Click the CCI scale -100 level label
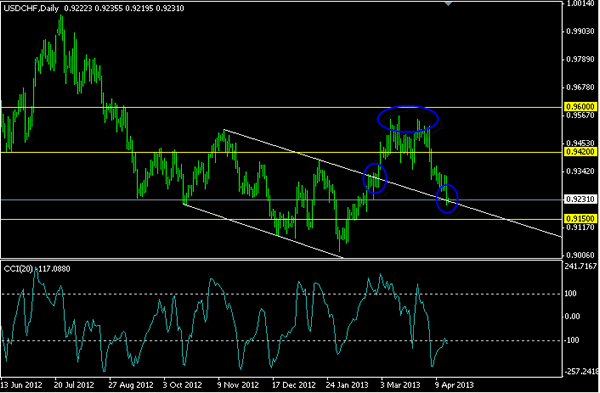Image resolution: width=600 pixels, height=393 pixels. point(572,340)
